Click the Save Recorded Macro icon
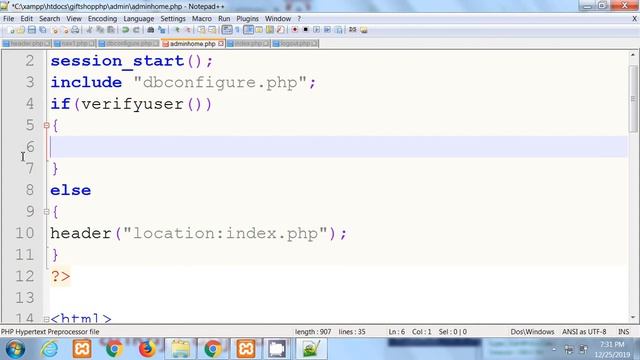Viewport: 640px width, 360px height. coord(338,30)
